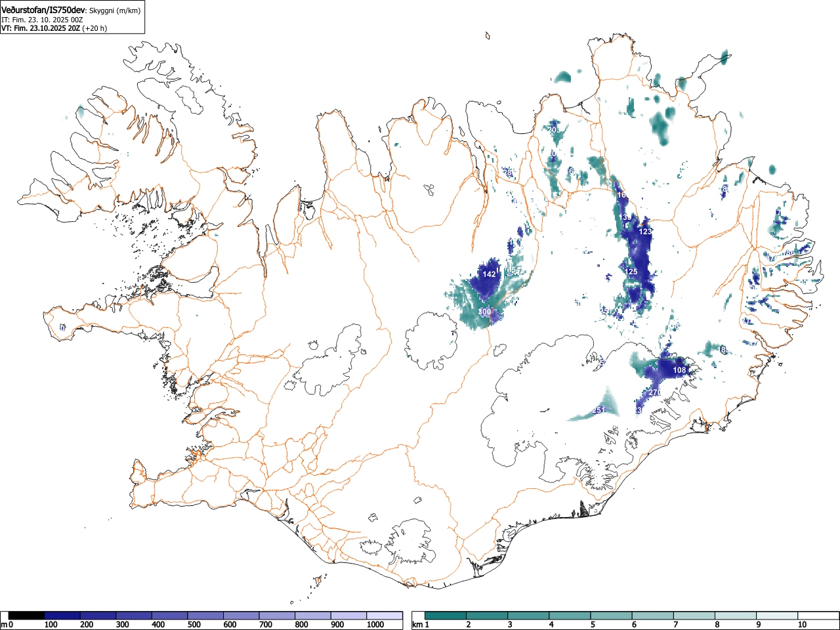Pick the legend swatch between 600 and 700 m
The width and height of the screenshot is (840, 630).
241,616
